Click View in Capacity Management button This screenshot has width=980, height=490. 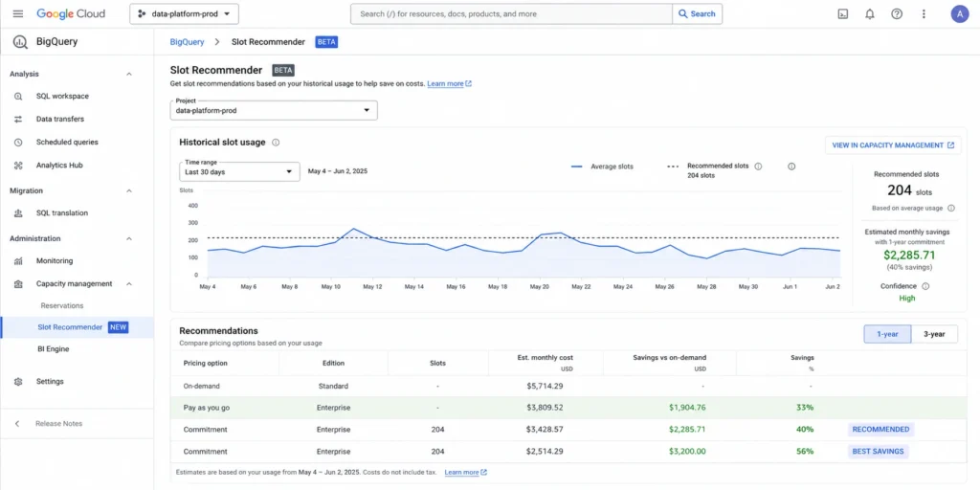[893, 145]
